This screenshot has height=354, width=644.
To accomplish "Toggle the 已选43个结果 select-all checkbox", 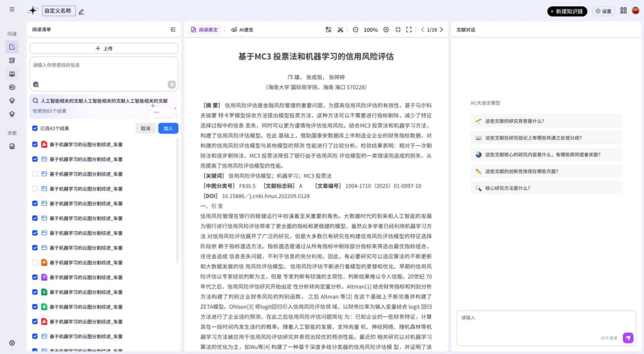I will pos(35,128).
